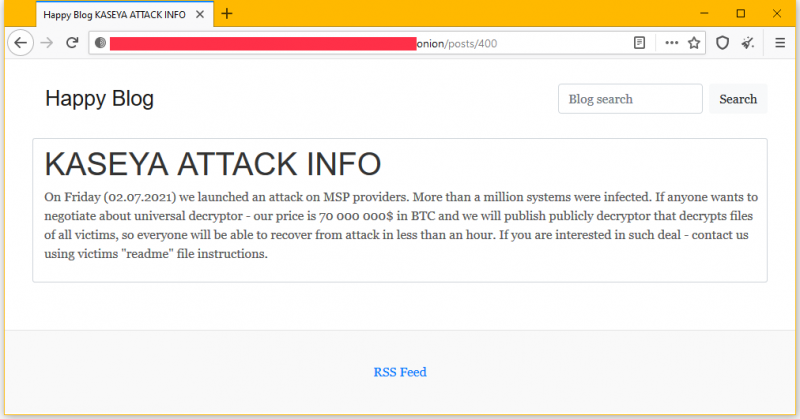Click the Blog search input field
800x419 pixels.
[x=630, y=99]
